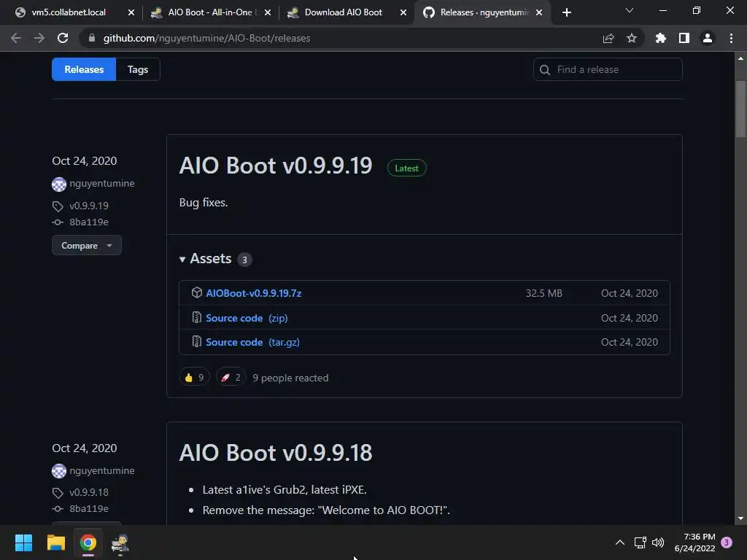The image size is (747, 560).
Task: Open the Chrome extensions puzzle icon
Action: tap(661, 38)
